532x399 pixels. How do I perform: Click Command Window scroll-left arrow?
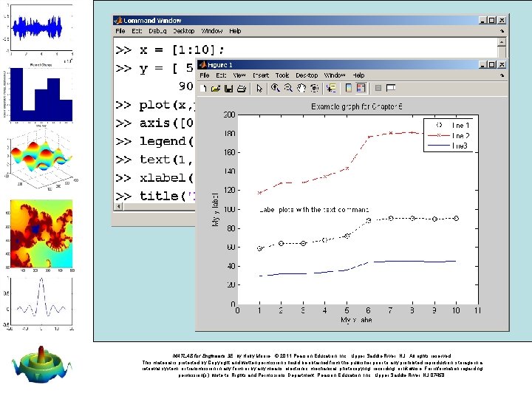[118, 206]
